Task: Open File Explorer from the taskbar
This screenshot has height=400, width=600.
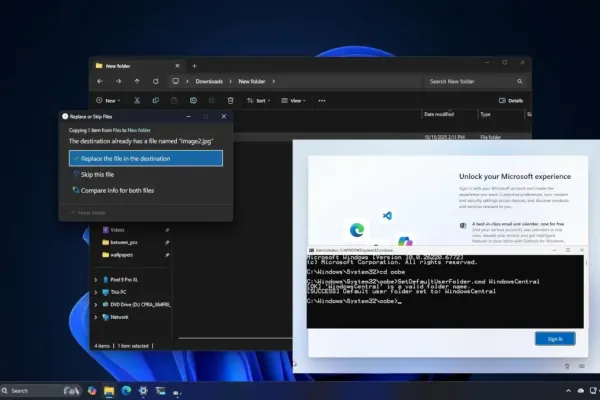Action: (x=108, y=390)
